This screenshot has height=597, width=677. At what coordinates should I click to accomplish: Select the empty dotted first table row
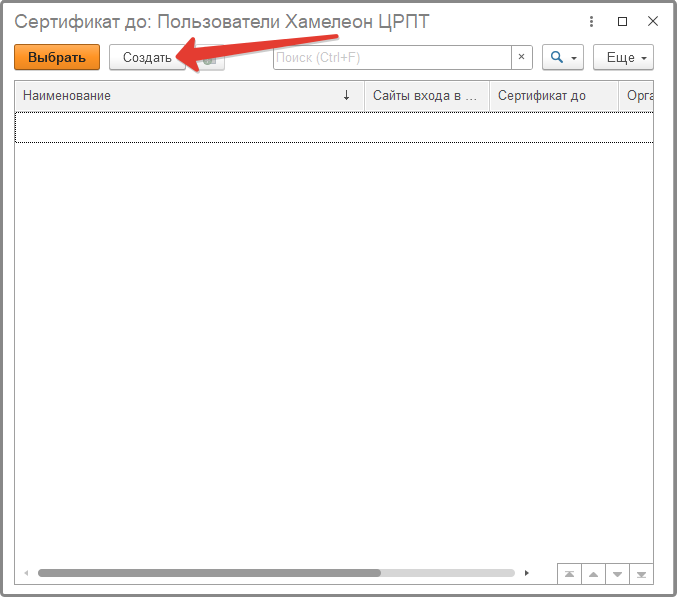pyautogui.click(x=334, y=127)
